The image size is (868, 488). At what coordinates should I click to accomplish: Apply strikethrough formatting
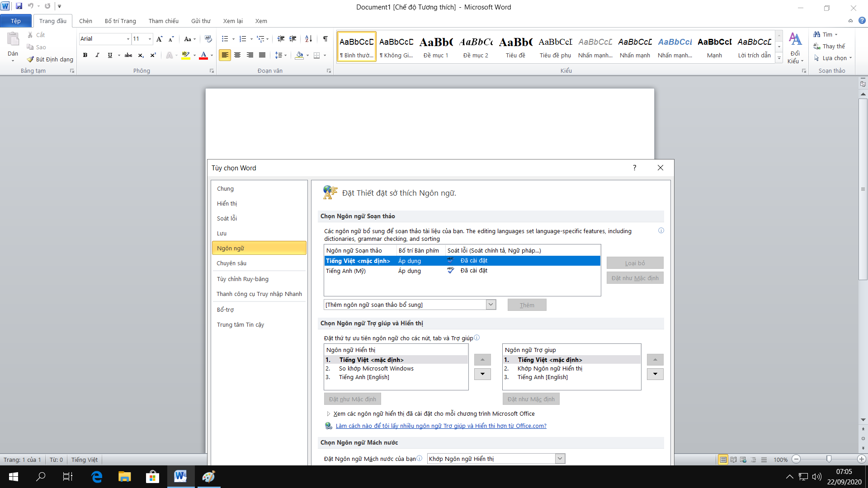[128, 55]
